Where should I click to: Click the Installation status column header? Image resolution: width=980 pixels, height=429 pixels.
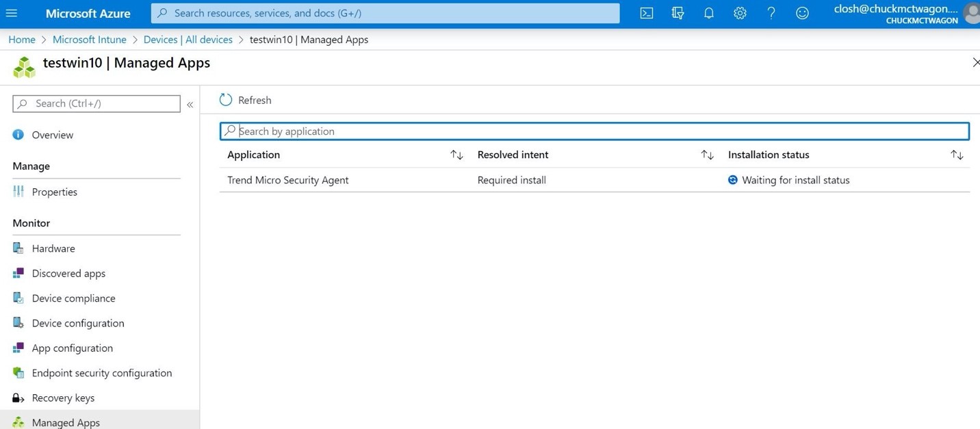click(769, 155)
